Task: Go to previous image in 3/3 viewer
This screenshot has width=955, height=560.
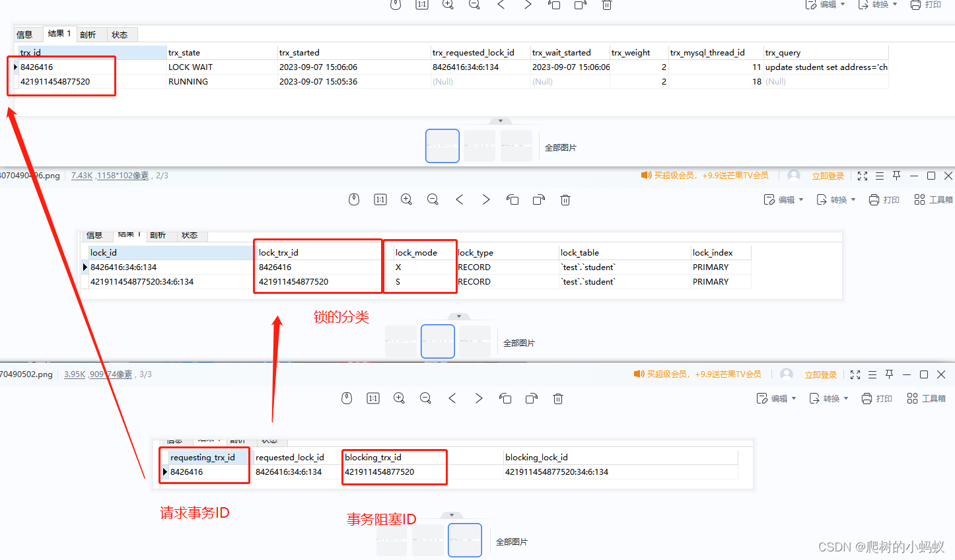Action: click(452, 398)
